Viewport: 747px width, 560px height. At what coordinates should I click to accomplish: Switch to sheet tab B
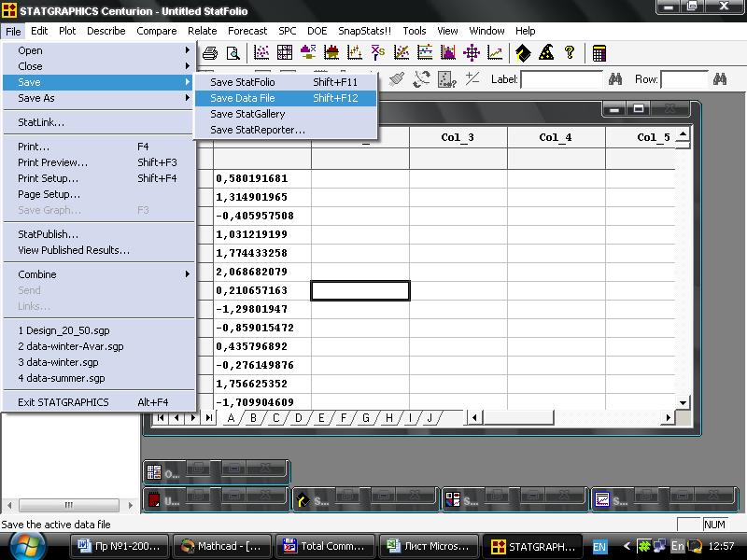(253, 418)
